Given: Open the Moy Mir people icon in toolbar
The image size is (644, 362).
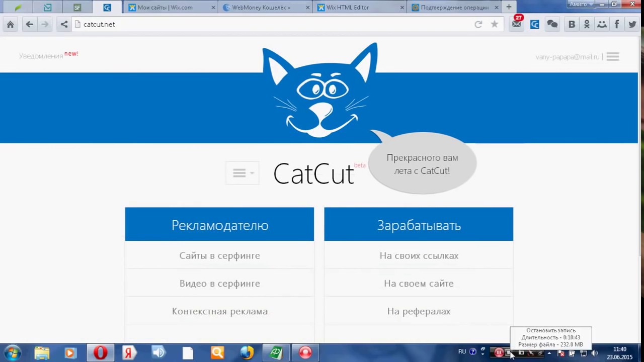Looking at the screenshot, I should pyautogui.click(x=602, y=24).
